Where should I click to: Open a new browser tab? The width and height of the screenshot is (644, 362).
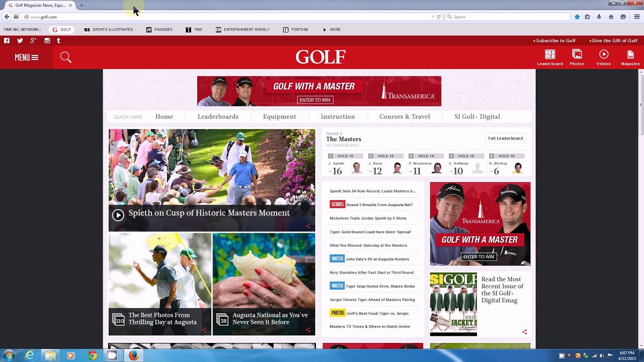tap(82, 5)
